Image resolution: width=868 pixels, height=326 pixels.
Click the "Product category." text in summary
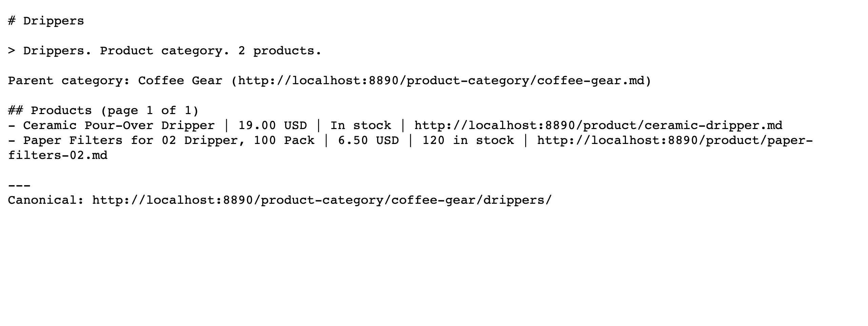[x=165, y=51]
